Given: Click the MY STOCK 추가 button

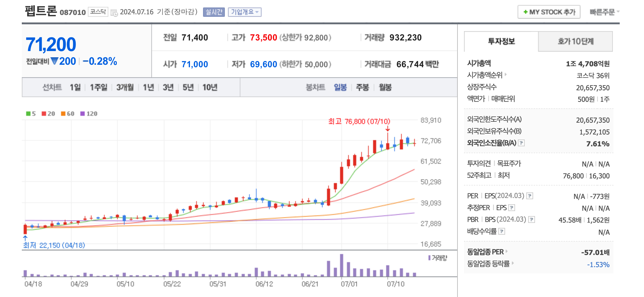Looking at the screenshot, I should (549, 12).
